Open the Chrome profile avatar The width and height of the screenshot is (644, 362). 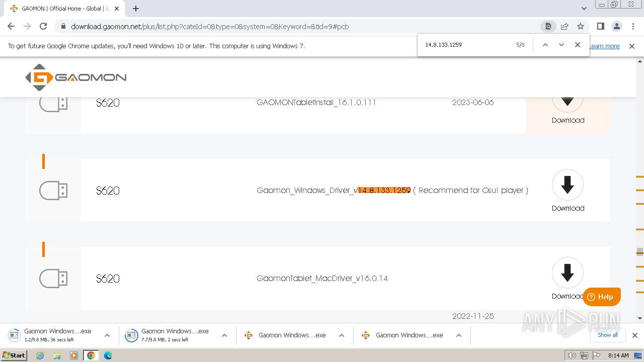pos(617,26)
